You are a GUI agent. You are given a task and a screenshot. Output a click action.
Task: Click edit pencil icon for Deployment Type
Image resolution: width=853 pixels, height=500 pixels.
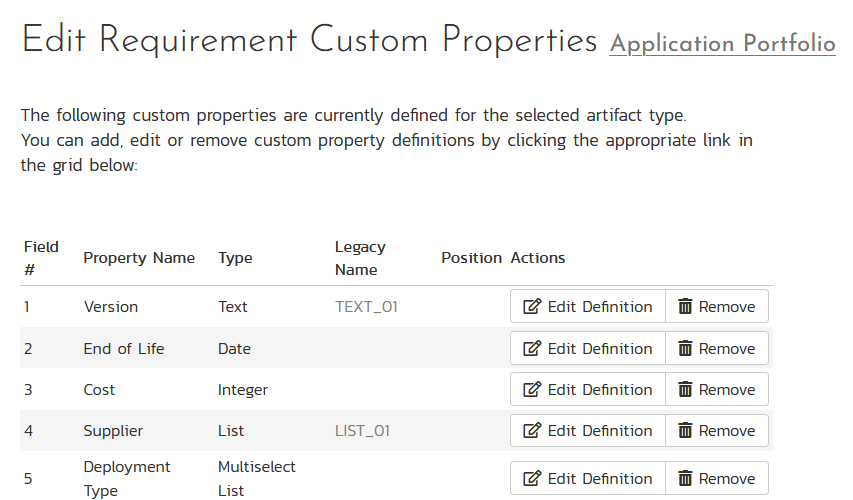(x=533, y=479)
